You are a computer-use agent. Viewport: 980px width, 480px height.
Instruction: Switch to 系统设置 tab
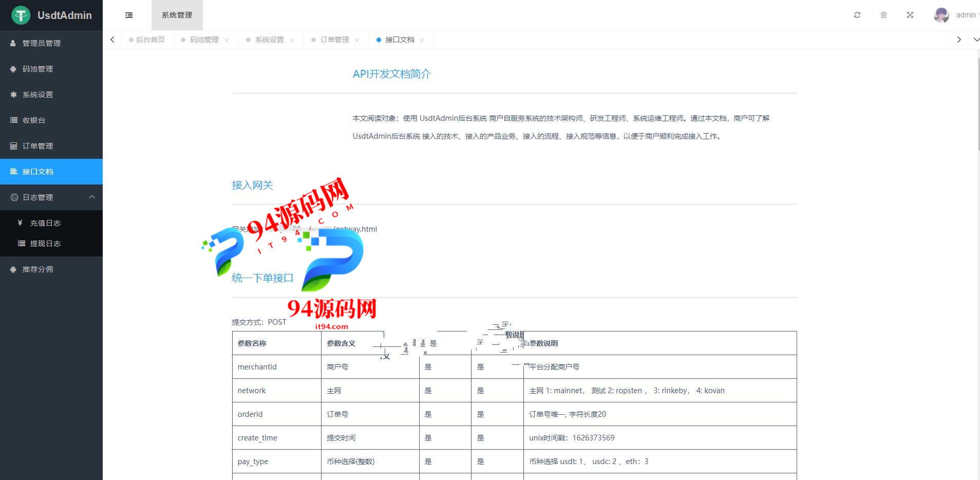click(x=270, y=40)
